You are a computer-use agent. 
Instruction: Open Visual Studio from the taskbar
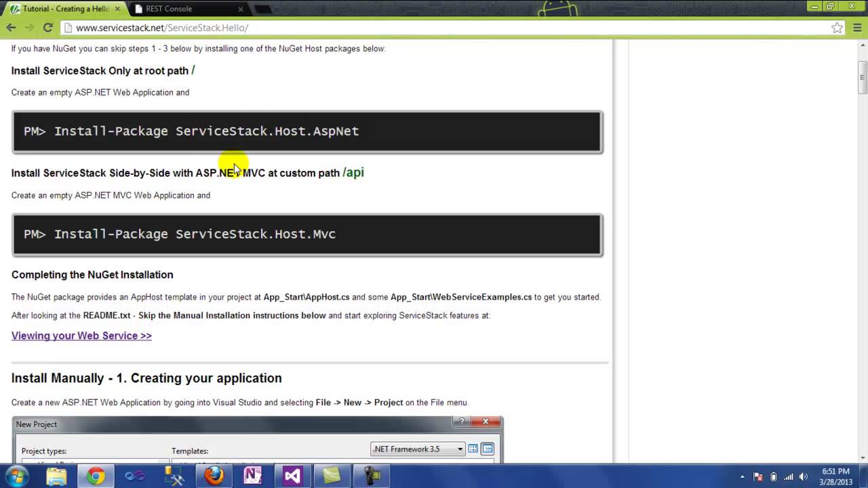(x=292, y=476)
